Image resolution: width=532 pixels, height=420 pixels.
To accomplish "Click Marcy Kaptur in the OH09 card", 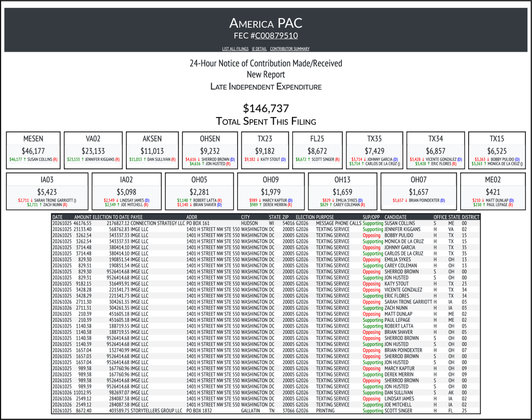I will coord(275,200).
